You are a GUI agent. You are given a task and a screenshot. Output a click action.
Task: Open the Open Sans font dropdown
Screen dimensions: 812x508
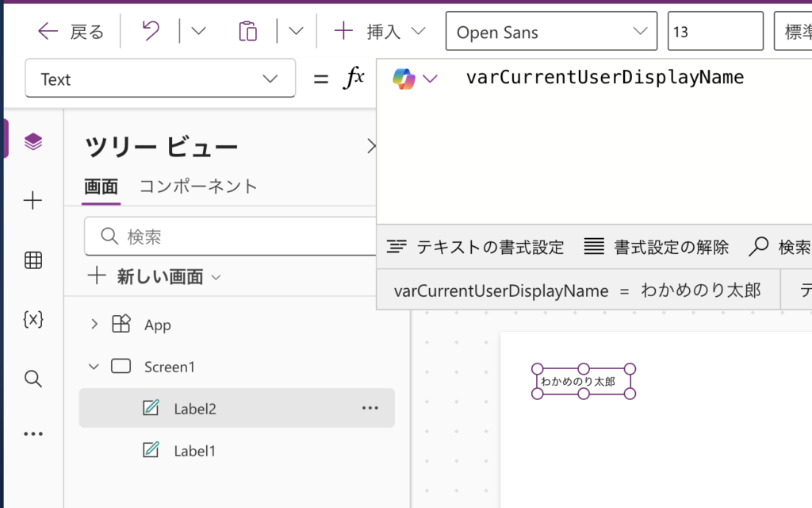click(x=551, y=33)
